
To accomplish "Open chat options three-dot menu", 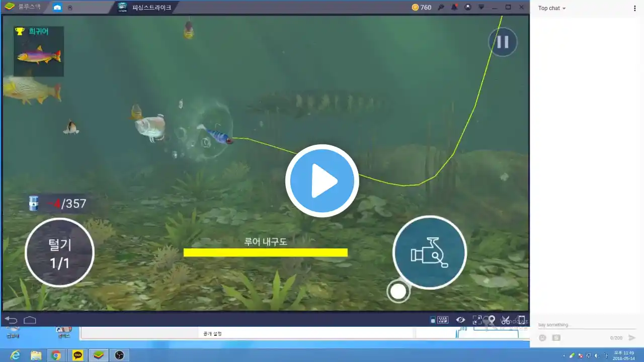I will 635,8.
